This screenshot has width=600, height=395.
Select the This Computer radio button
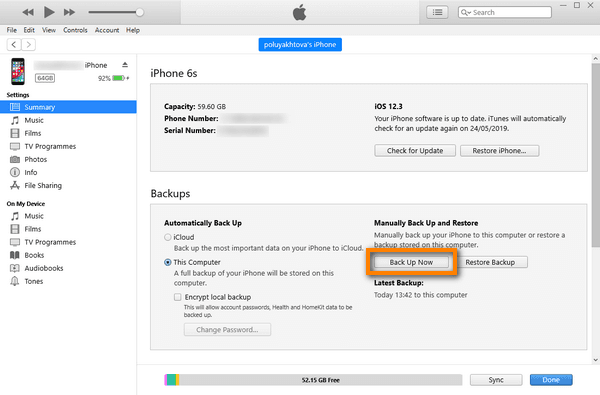pyautogui.click(x=168, y=263)
